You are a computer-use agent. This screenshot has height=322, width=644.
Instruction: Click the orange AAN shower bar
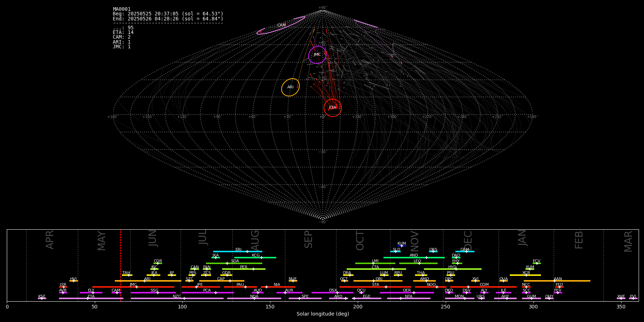point(557,281)
